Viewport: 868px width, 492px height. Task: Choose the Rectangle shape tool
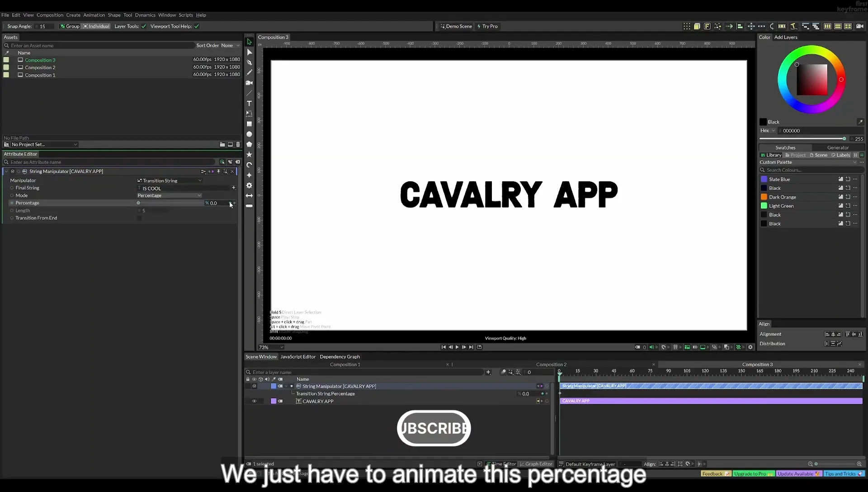[249, 124]
